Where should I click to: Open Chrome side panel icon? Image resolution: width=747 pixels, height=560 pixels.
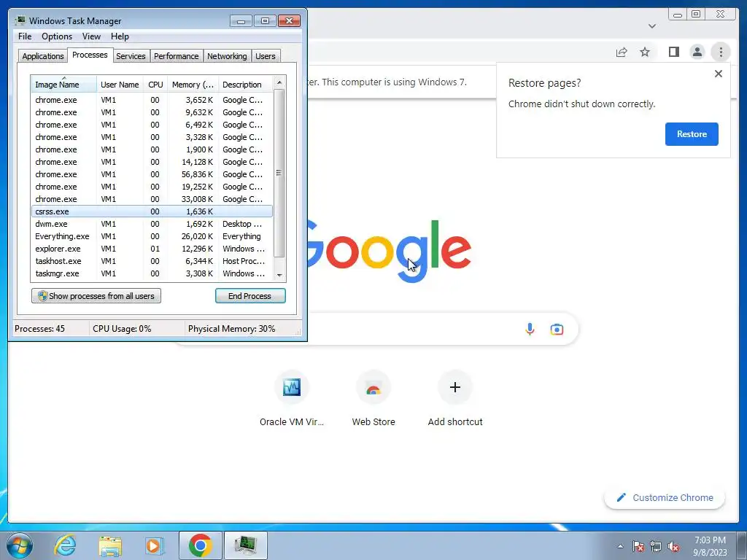click(x=673, y=52)
